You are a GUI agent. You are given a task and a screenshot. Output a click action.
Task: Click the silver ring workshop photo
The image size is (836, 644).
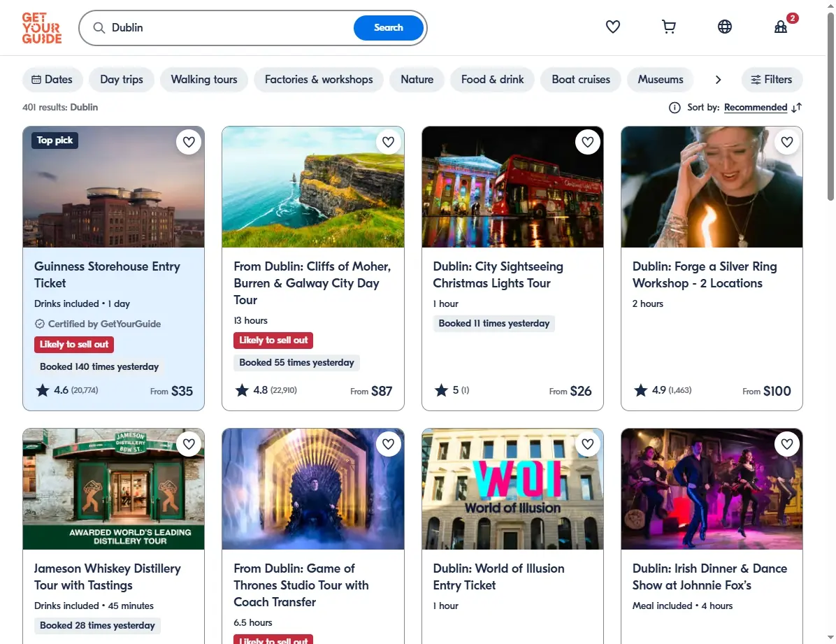(712, 187)
